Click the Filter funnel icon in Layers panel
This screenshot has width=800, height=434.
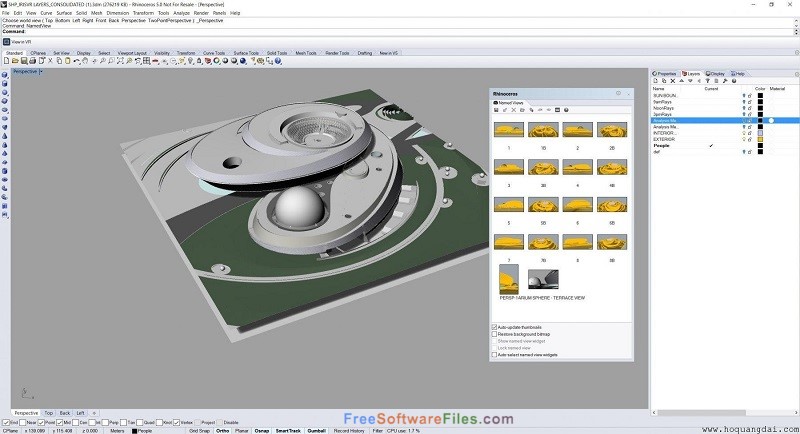[707, 81]
